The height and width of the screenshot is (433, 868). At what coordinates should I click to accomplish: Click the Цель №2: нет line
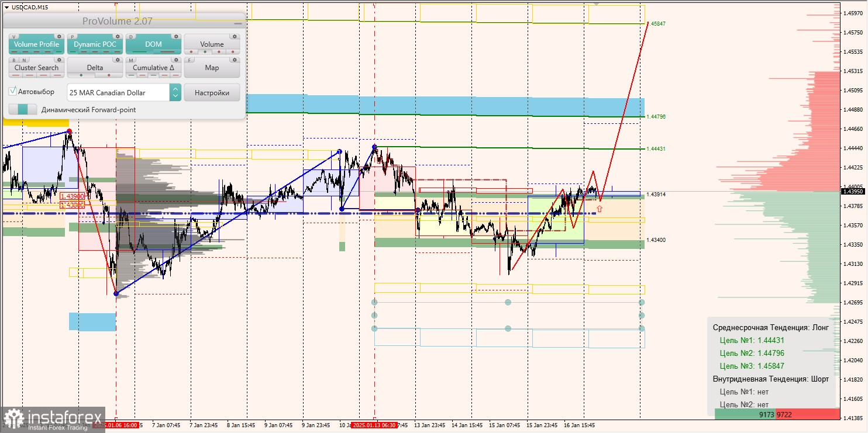744,404
